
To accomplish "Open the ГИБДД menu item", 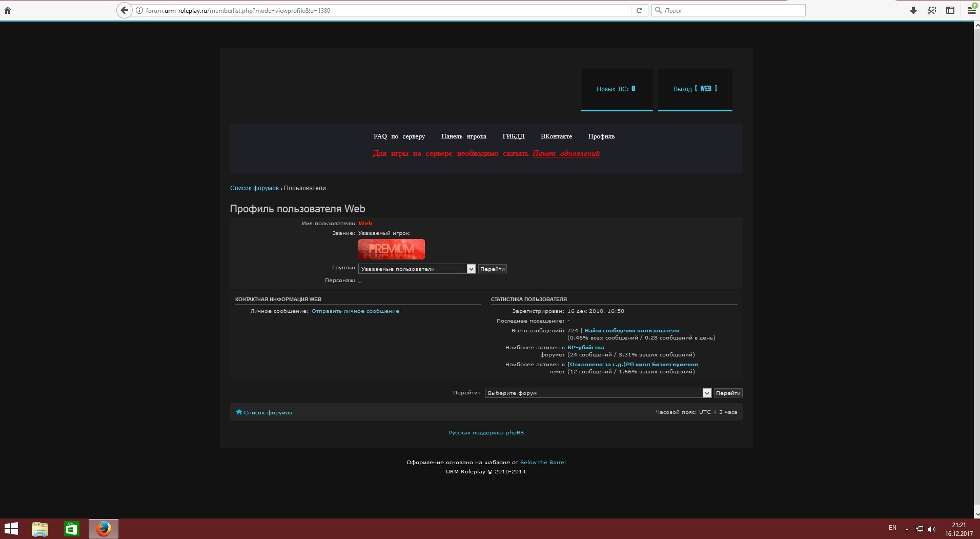I will 514,136.
